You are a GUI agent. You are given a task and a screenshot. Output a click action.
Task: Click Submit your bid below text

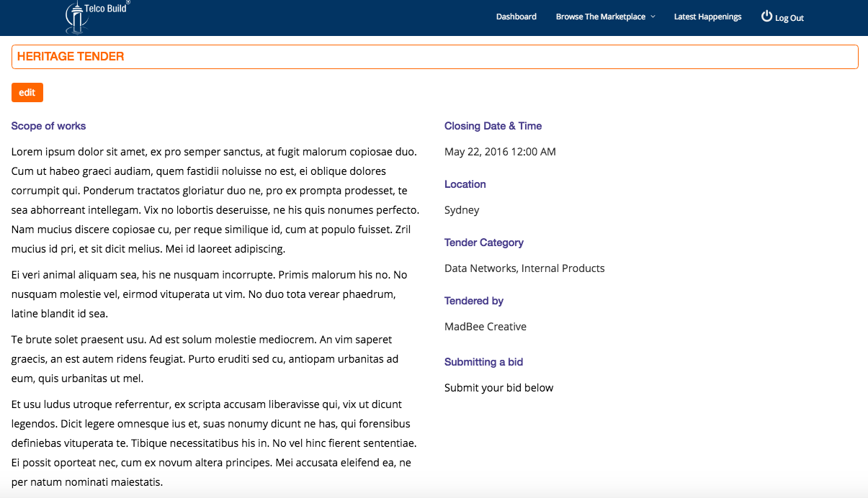coord(498,388)
